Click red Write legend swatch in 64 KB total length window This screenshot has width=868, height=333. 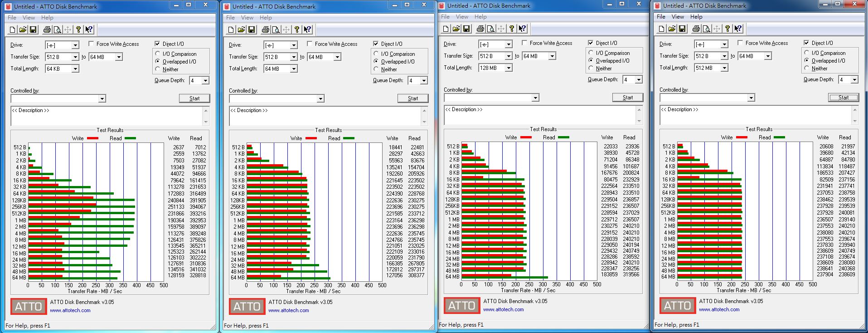[92, 138]
